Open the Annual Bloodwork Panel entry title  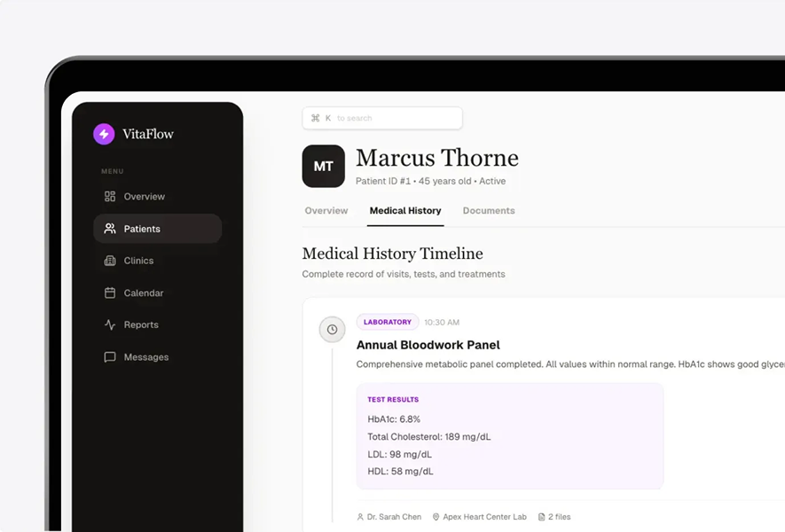coord(428,345)
